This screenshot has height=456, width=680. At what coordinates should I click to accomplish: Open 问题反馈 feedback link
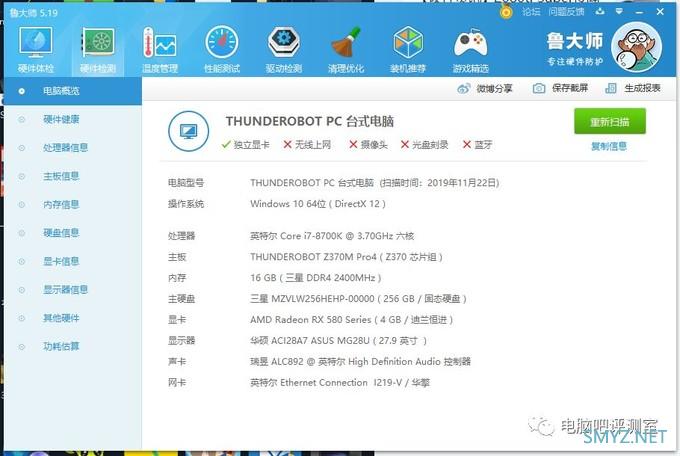(566, 12)
